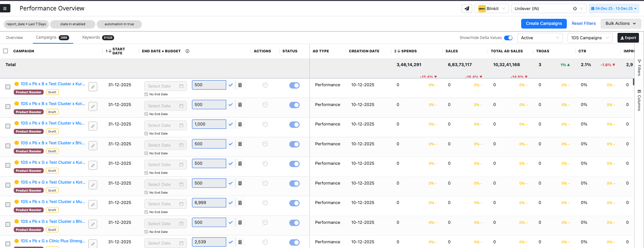Viewport: 644px width, 248px height.
Task: Click pencil edit icon for Pb x G Bhi campaign
Action: [x=93, y=224]
